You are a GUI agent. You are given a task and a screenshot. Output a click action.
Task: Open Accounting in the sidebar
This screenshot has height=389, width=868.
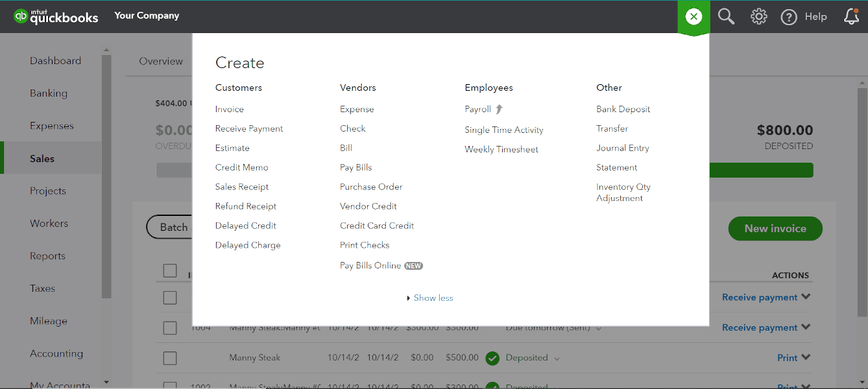56,353
